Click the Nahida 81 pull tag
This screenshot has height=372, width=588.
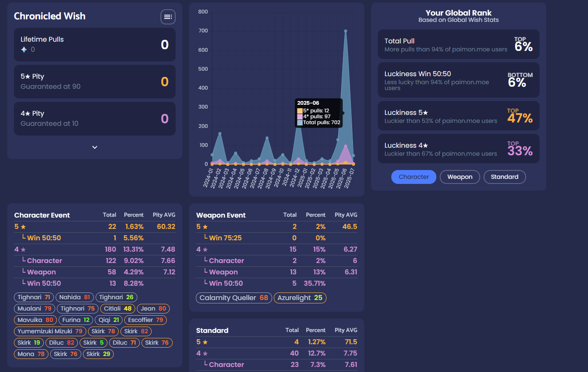coord(75,297)
